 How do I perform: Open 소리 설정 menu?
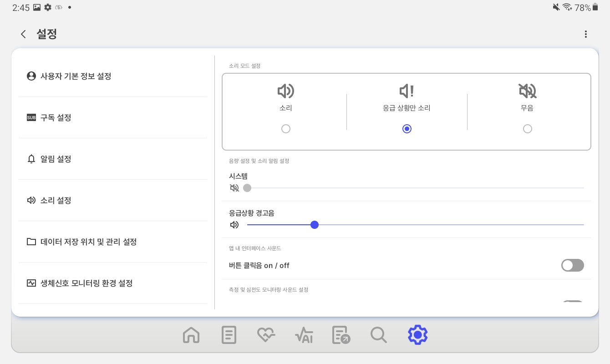[113, 200]
